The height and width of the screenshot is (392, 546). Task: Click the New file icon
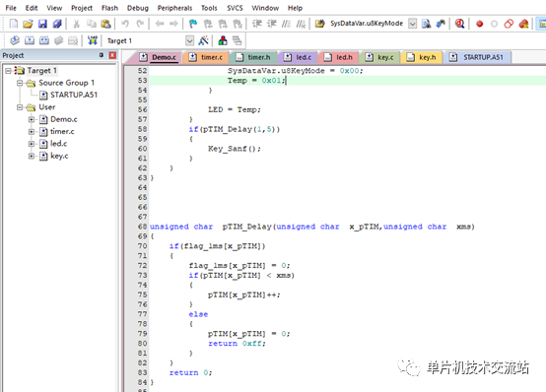tap(13, 24)
